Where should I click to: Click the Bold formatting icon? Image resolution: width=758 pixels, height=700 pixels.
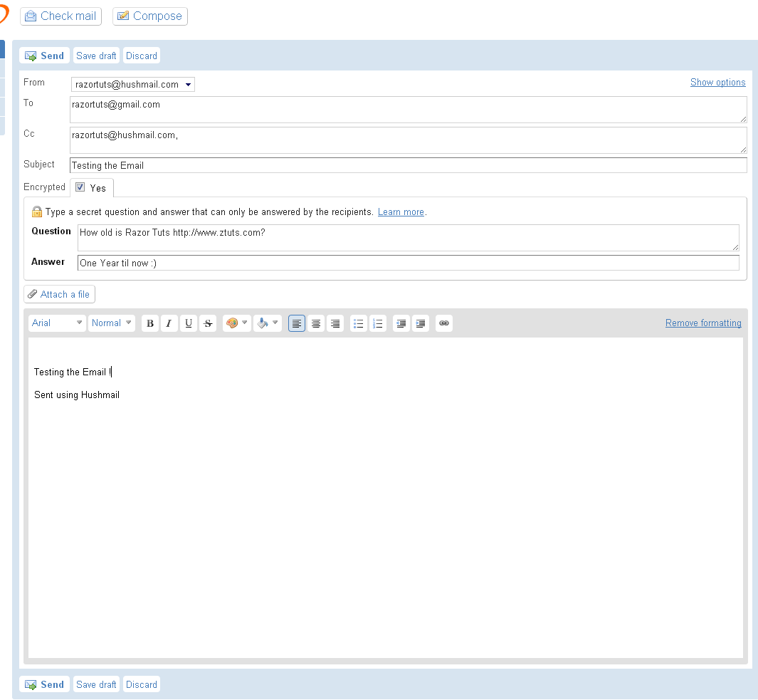[150, 323]
